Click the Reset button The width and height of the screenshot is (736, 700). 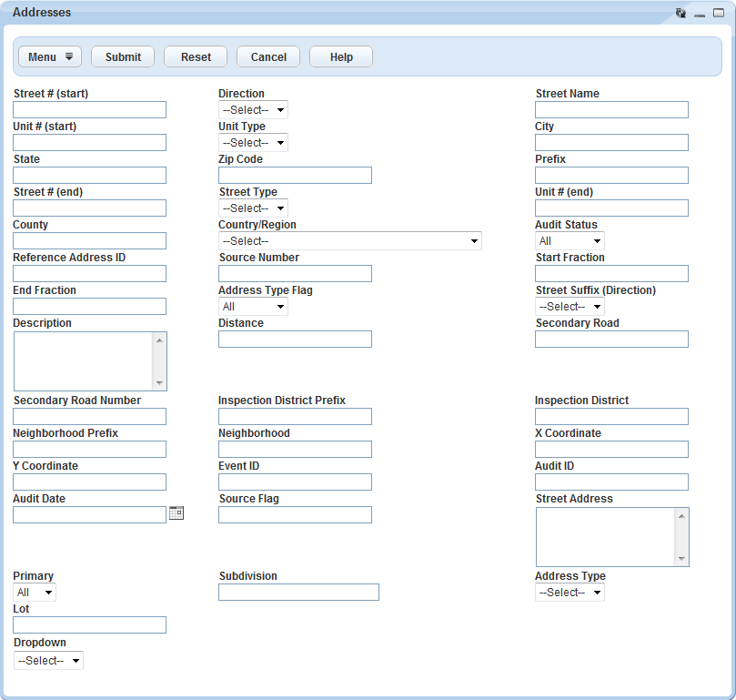pos(196,56)
